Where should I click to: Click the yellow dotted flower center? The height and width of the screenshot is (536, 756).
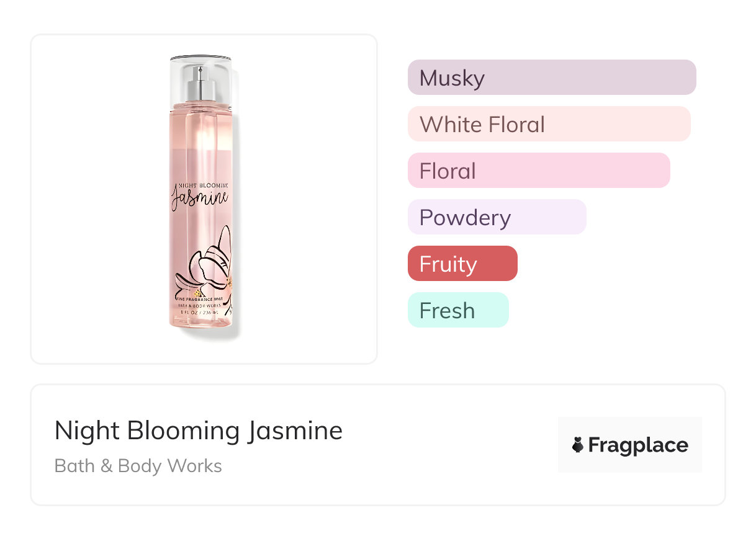[x=198, y=293]
